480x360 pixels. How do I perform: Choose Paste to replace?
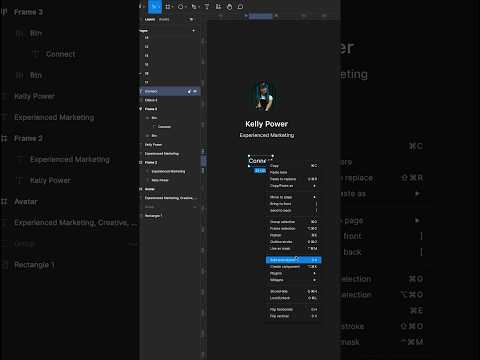click(x=293, y=179)
